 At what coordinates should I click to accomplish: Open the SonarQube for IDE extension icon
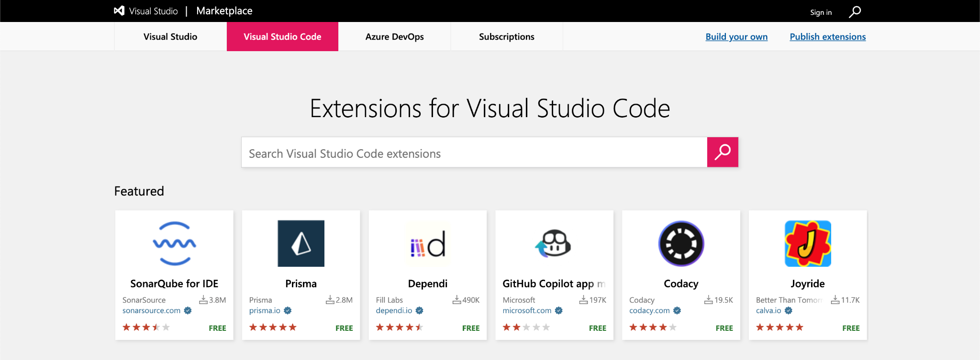(174, 243)
